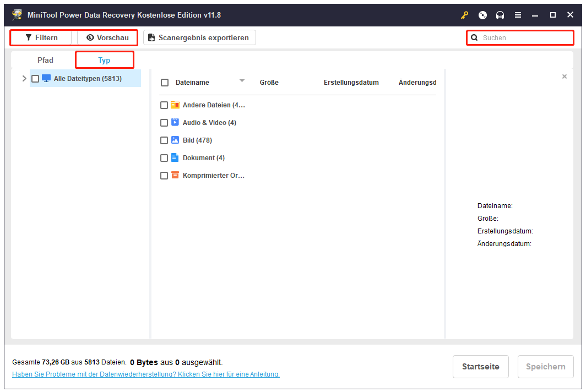Screen dimensions: 586x392
Task: Open the data recovery help guide link
Action: [x=146, y=374]
